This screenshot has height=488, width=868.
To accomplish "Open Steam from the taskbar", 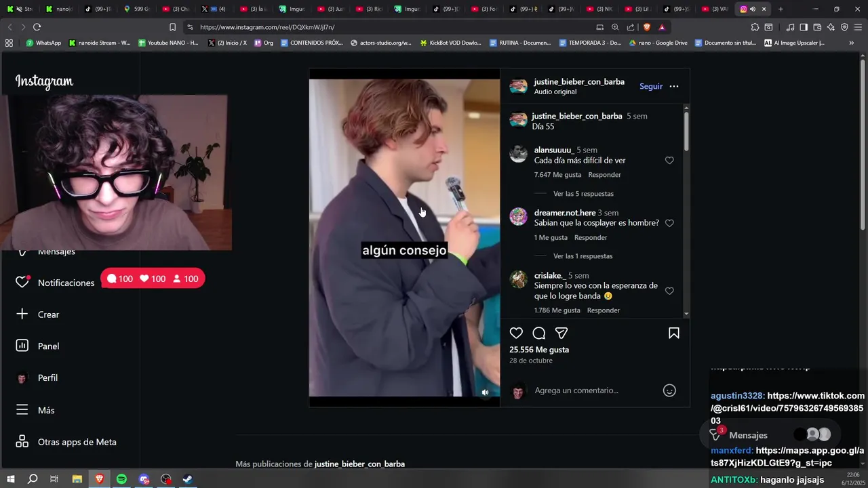I will click(x=188, y=479).
